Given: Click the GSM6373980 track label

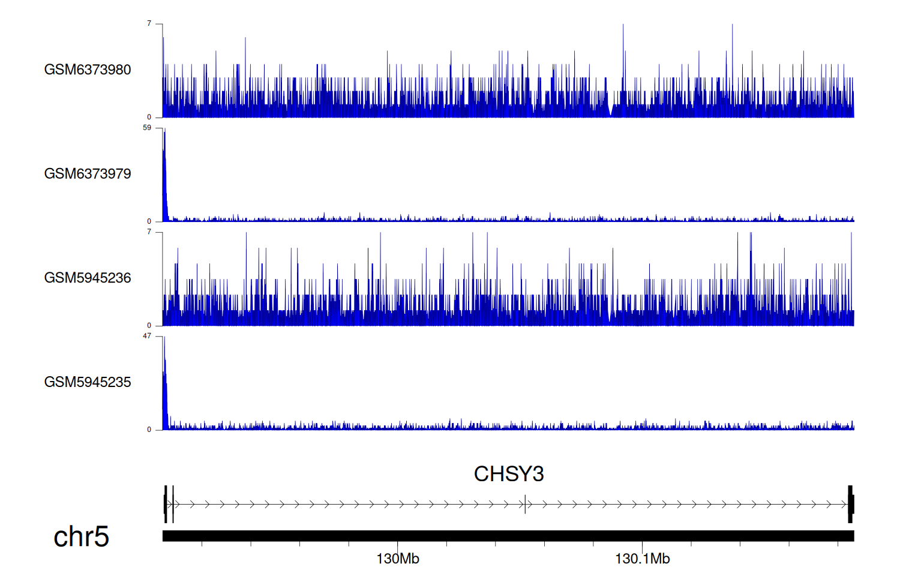Looking at the screenshot, I should 87,70.
